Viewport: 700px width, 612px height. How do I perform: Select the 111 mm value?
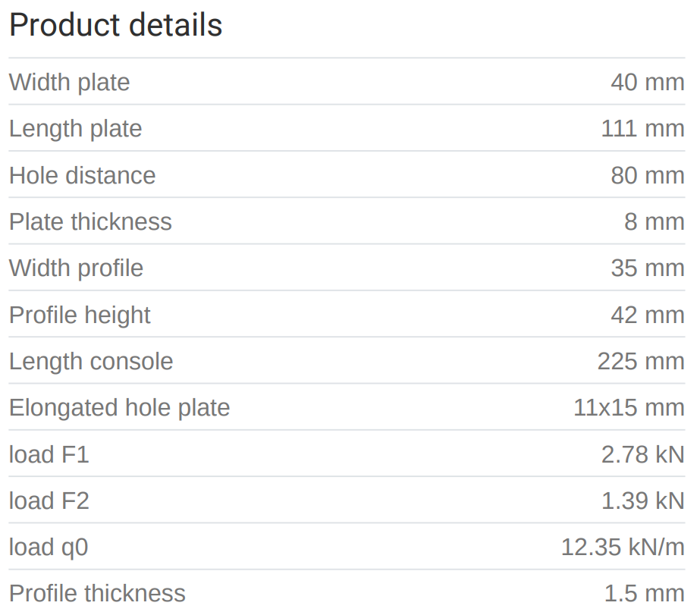click(x=642, y=128)
